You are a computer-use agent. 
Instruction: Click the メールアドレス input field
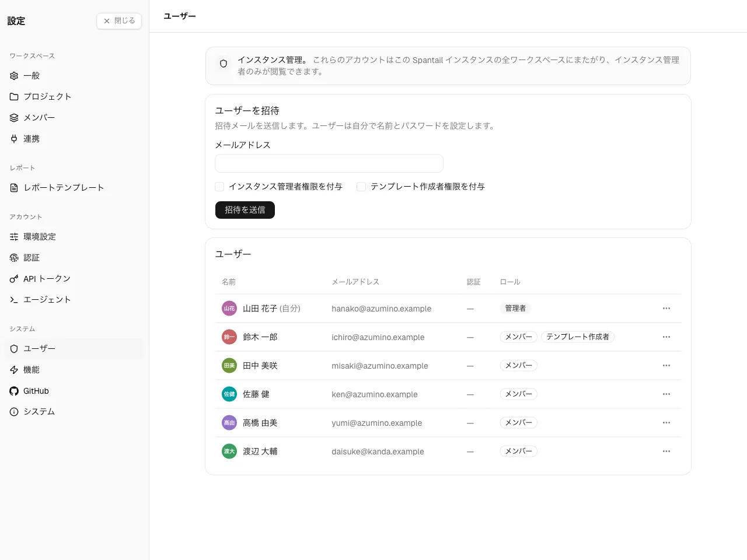tap(329, 163)
